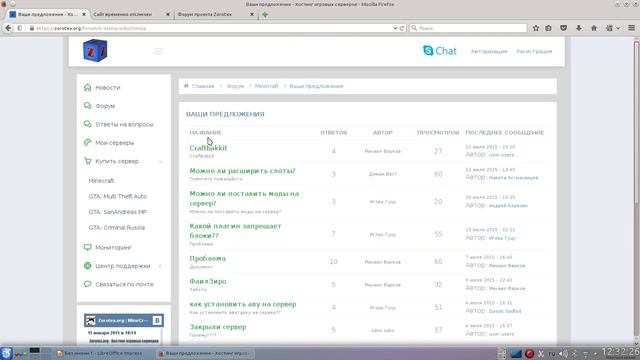Open dropdown arrow next to toolbar extension icon

[x=618, y=28]
